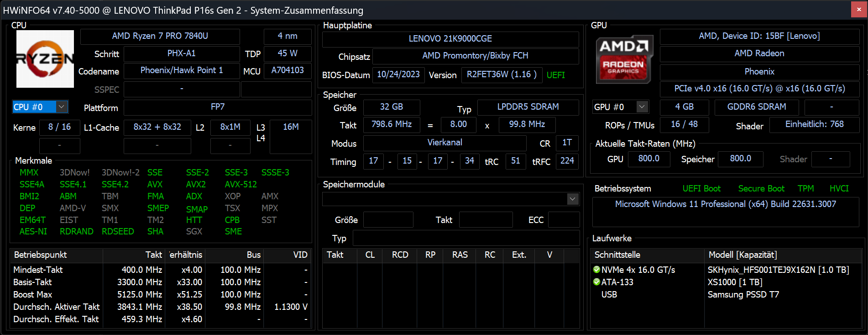The image size is (868, 335).
Task: Select the Basis-Takt row
Action: click(161, 282)
